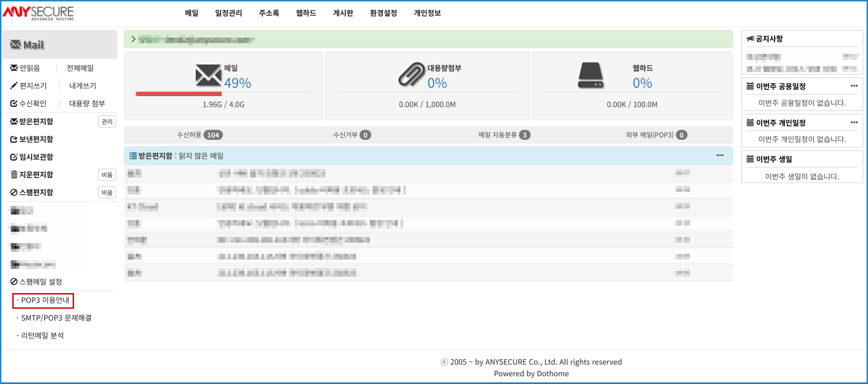Image resolution: width=868 pixels, height=384 pixels.
Task: Click the 이번주 개인일정 calendar icon
Action: [x=750, y=123]
